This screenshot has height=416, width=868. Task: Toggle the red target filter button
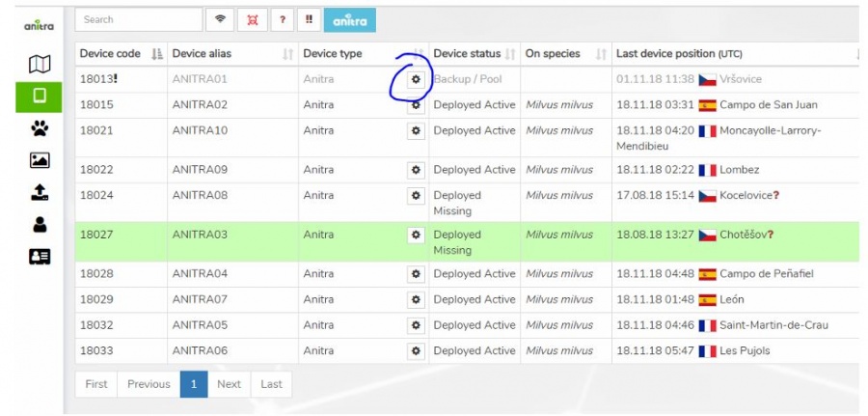point(253,19)
